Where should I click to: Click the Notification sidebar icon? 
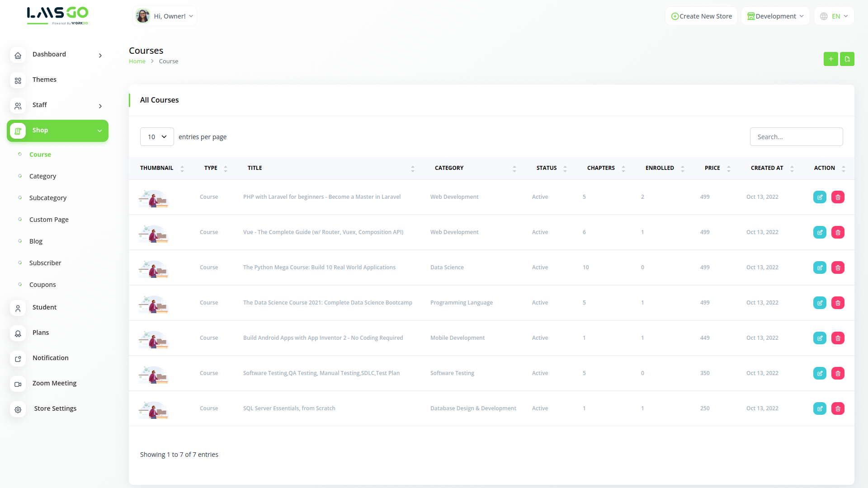click(18, 359)
